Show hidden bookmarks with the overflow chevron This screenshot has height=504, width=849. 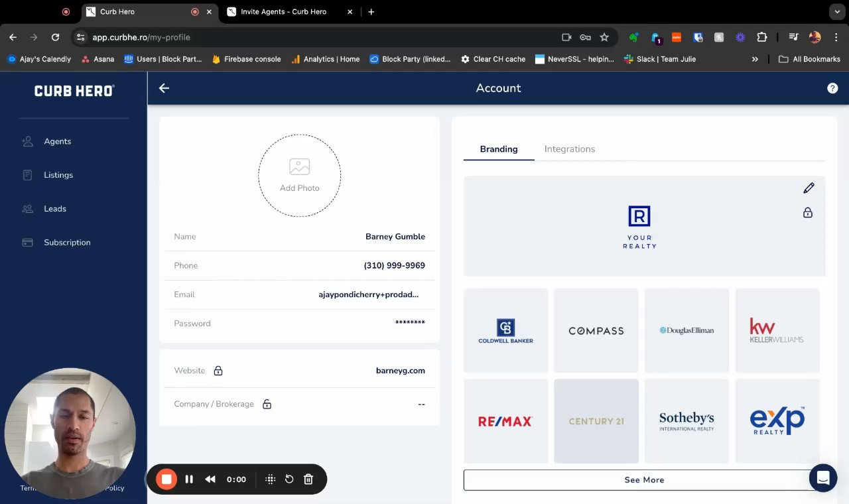point(755,59)
